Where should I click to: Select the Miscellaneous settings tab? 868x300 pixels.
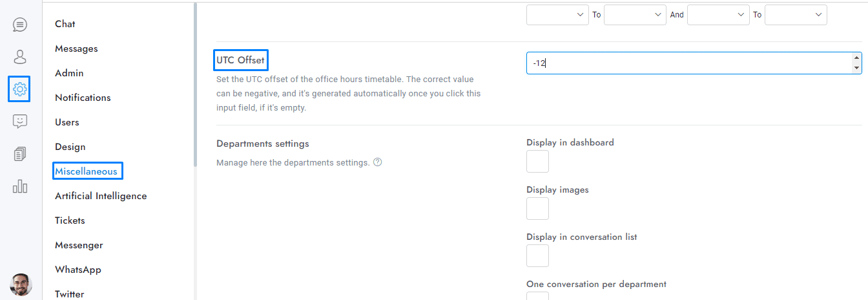[87, 171]
